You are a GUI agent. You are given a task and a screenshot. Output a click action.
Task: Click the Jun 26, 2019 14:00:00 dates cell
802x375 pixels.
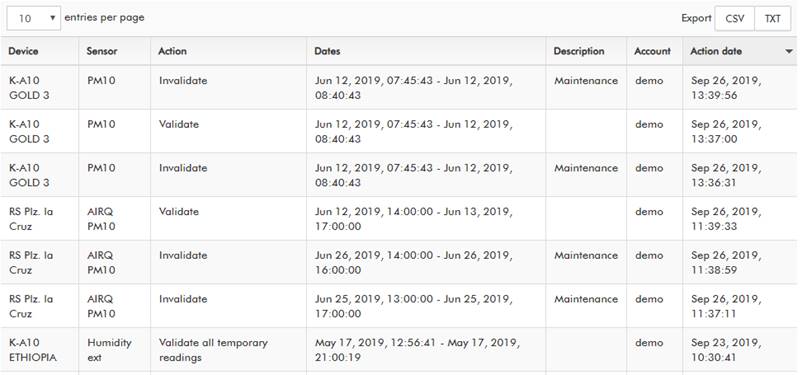[x=426, y=262]
